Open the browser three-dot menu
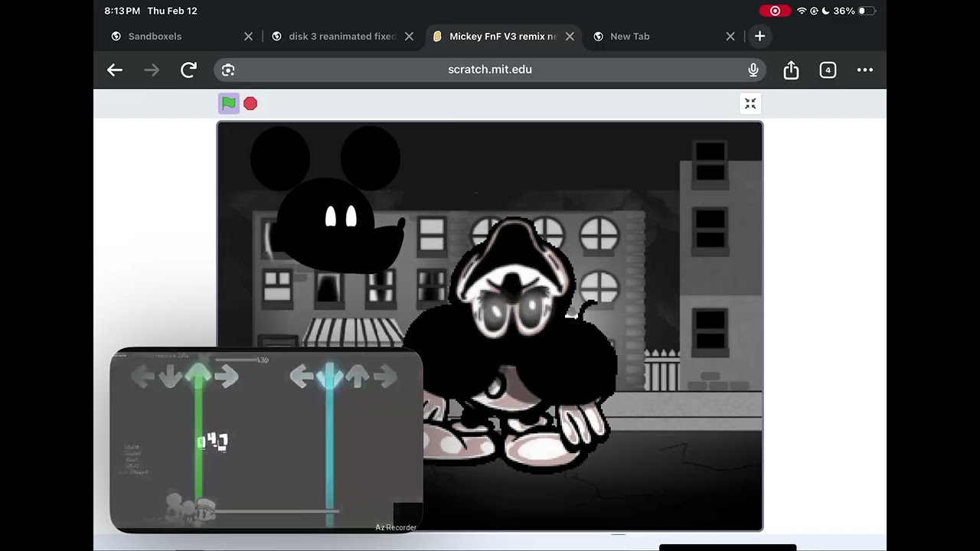Viewport: 980px width, 551px height. [865, 70]
